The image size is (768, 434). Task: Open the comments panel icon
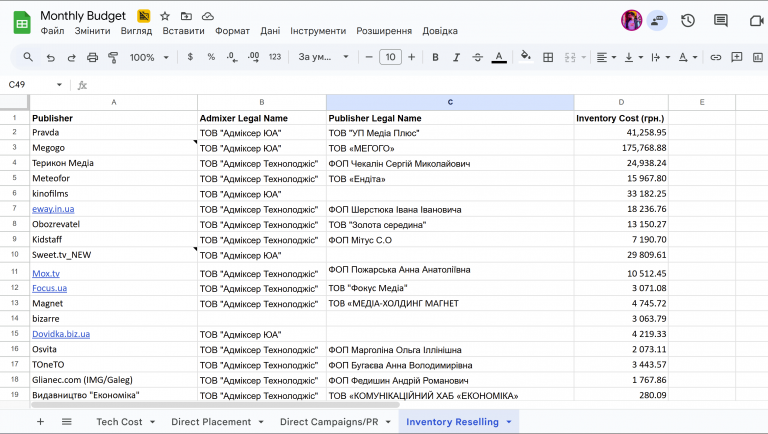click(x=720, y=21)
